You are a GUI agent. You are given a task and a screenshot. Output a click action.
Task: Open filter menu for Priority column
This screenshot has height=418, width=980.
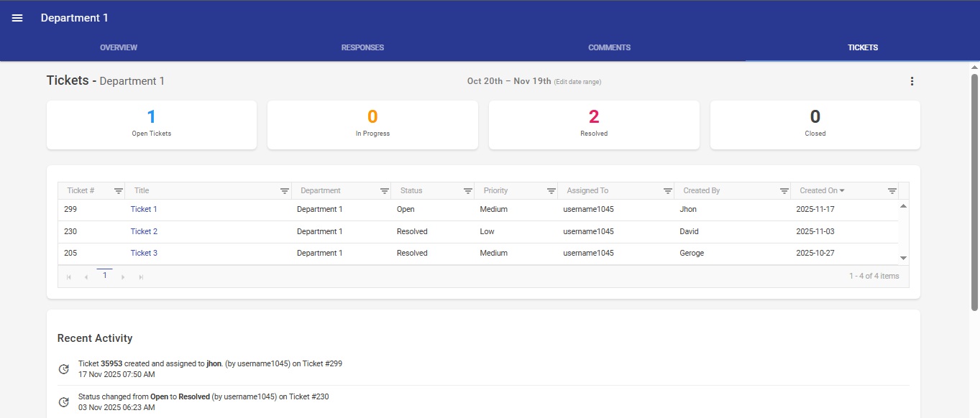coord(551,191)
